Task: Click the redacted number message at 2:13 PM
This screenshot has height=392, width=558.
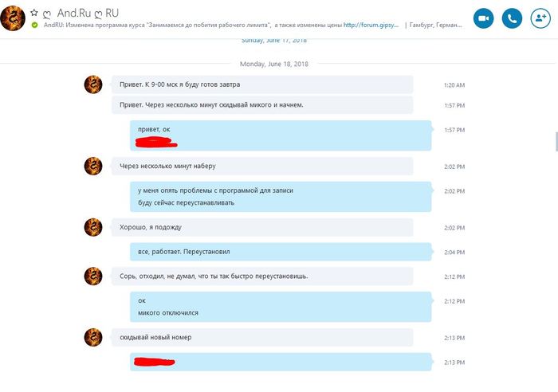Action: coord(281,362)
